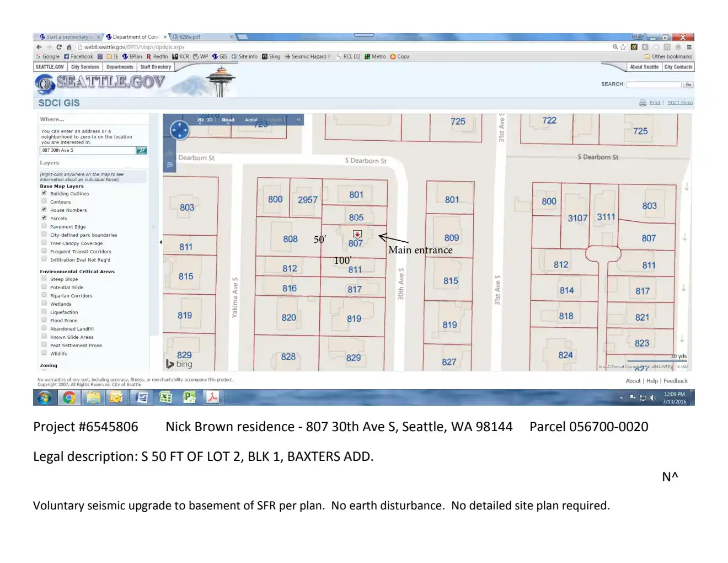Viewport: 728px width, 563px height.
Task: Collapse the left layers panel arrow
Action: click(x=160, y=242)
